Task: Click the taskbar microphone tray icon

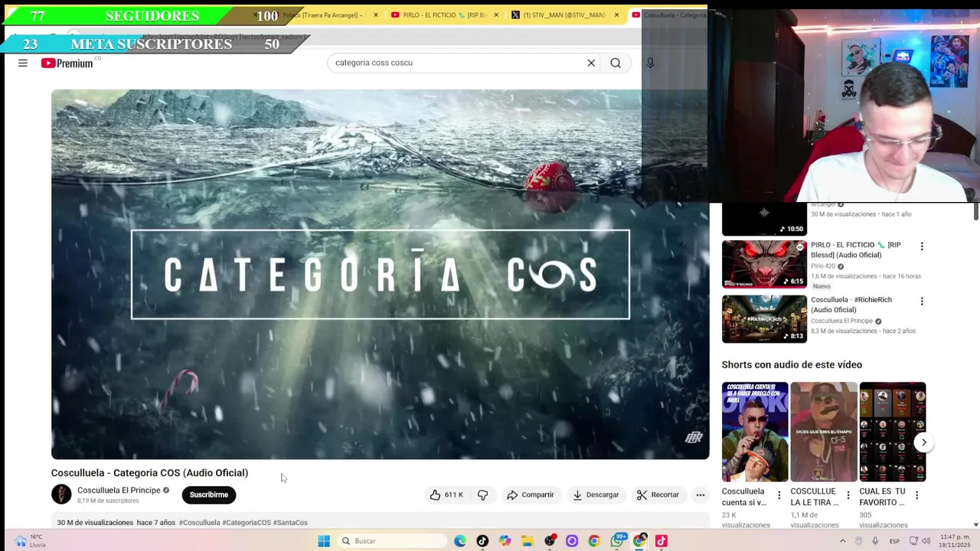Action: (875, 541)
